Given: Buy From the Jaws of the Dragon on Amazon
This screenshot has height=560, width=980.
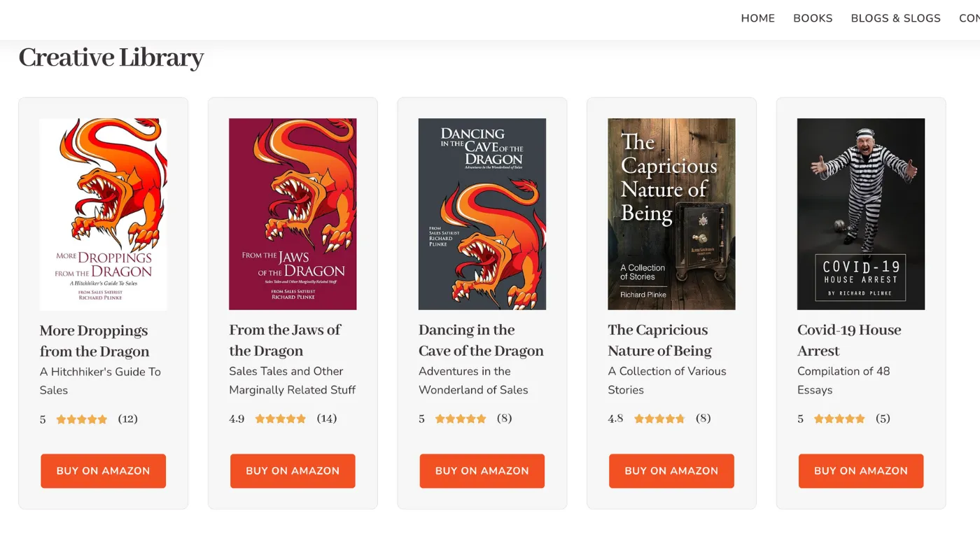Looking at the screenshot, I should [293, 471].
